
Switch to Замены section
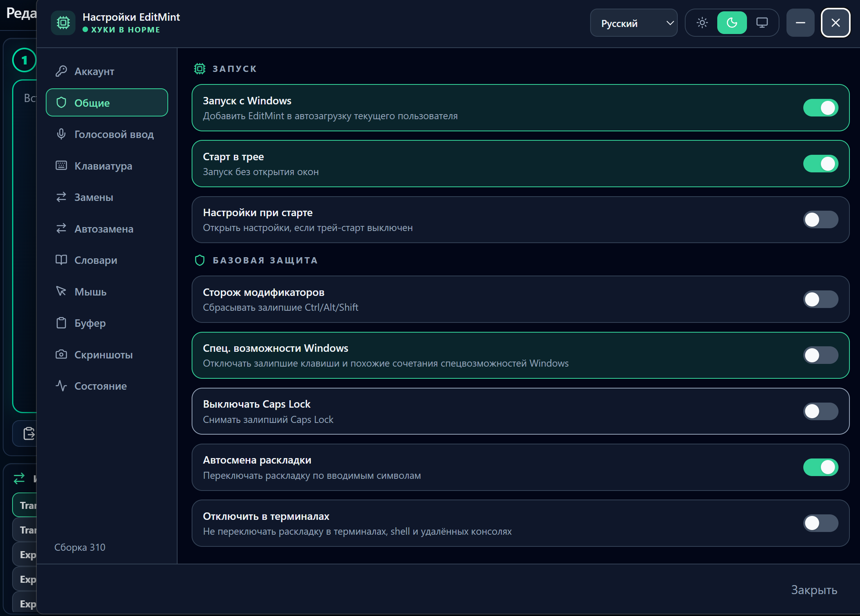[x=107, y=197]
